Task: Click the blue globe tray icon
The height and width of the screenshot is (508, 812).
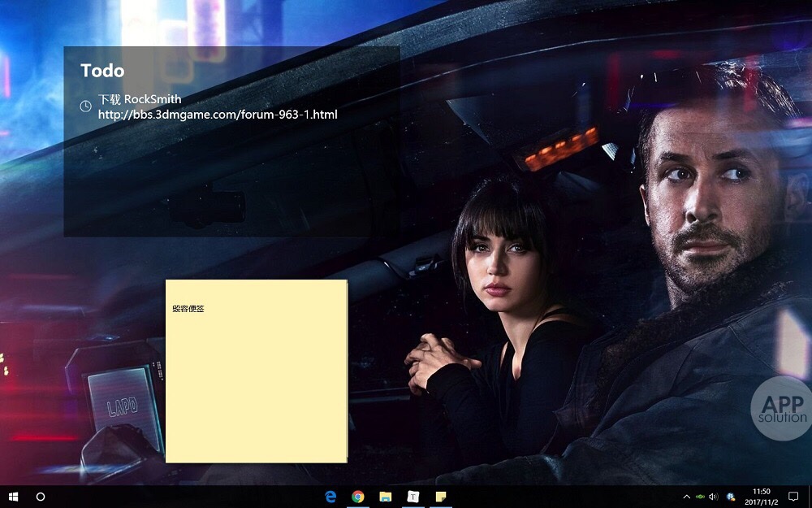Action: 731,496
